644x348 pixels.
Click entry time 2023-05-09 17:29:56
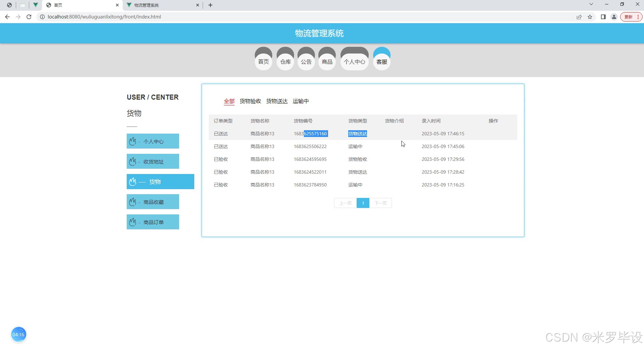443,159
